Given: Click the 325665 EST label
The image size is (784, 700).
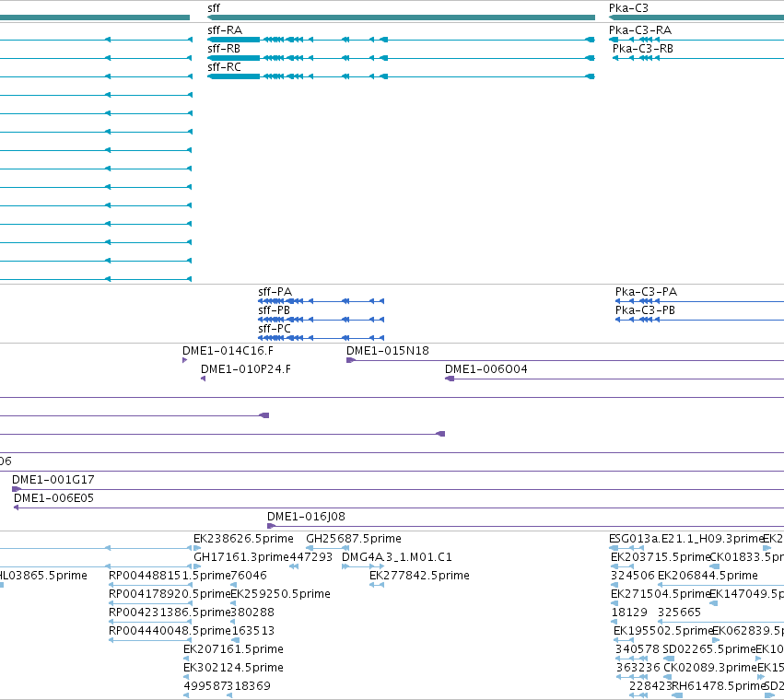Looking at the screenshot, I should pyautogui.click(x=680, y=612).
